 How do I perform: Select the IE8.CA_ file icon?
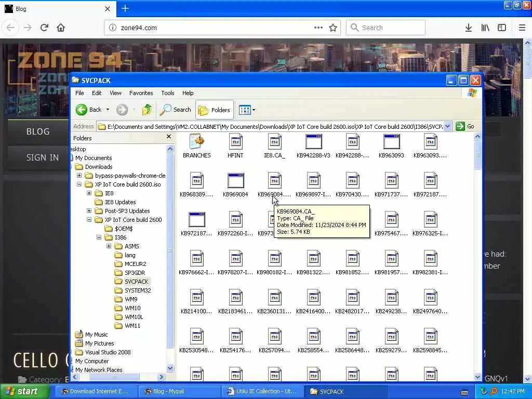pyautogui.click(x=274, y=142)
